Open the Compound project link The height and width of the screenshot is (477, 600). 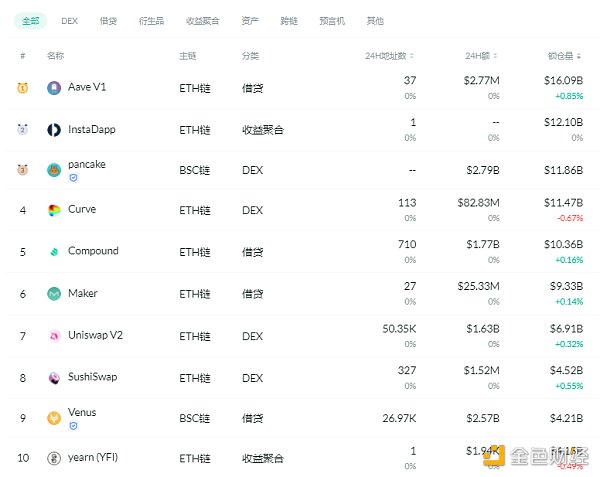93,251
